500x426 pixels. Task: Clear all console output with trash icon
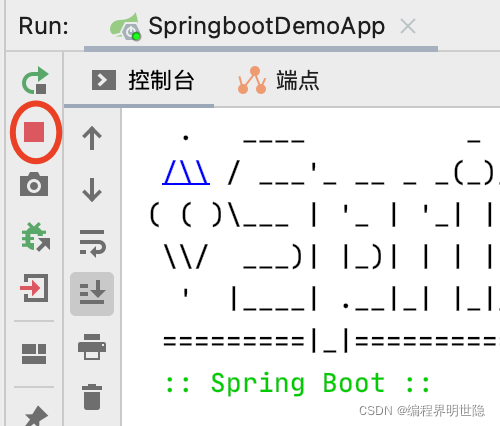pyautogui.click(x=92, y=397)
